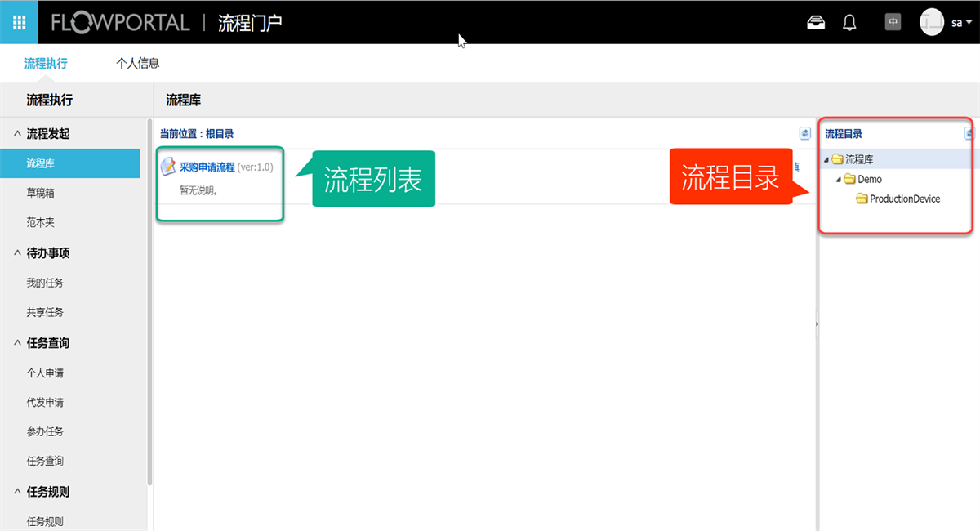
Task: Select the 流程库 label in the directory tree
Action: (859, 159)
